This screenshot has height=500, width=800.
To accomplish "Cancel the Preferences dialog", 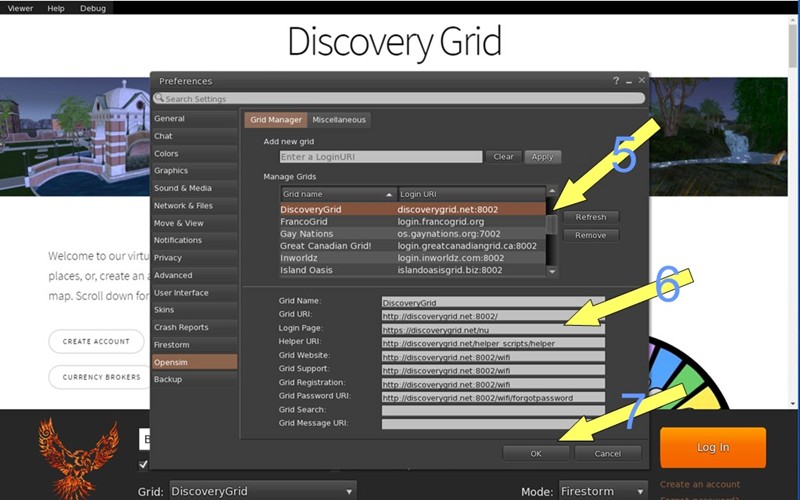I will tap(607, 453).
